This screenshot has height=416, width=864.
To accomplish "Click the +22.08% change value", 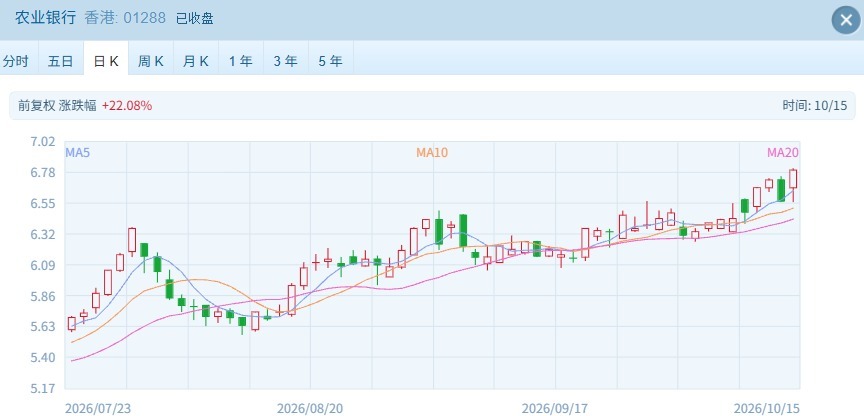I will (127, 105).
